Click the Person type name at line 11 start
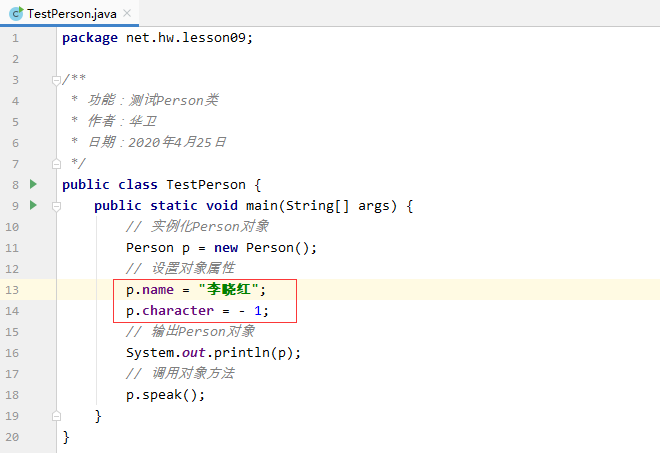 [150, 248]
